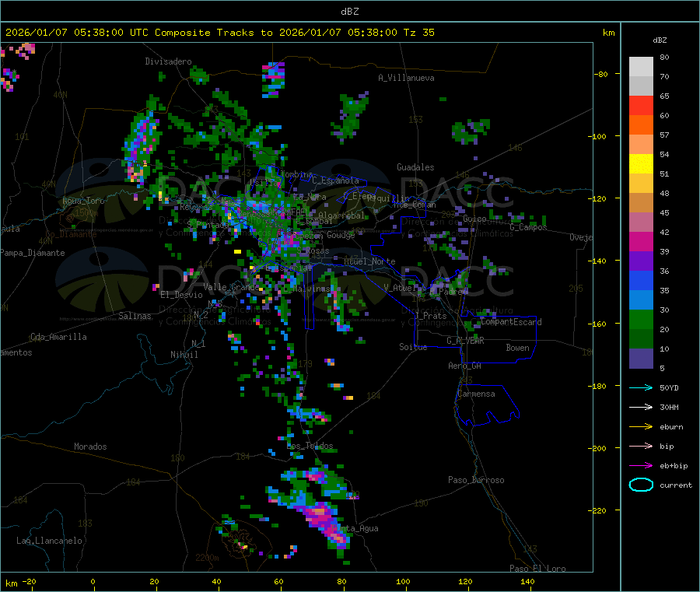Click the dBZ title at top

pos(349,12)
